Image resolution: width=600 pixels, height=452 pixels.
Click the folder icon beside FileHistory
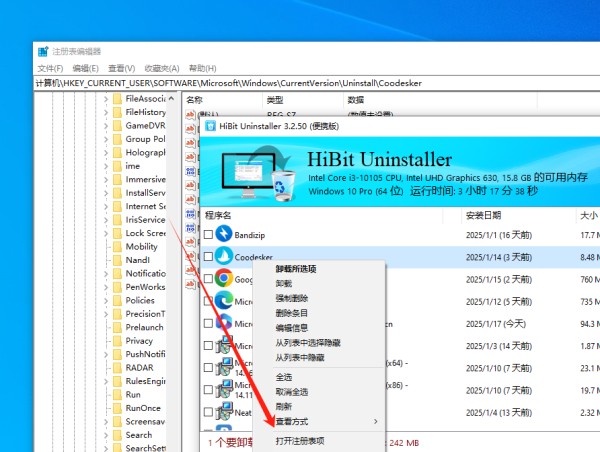click(117, 112)
